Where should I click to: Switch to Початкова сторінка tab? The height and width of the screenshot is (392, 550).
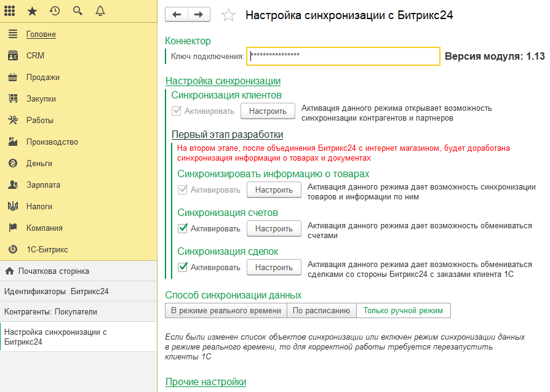click(79, 271)
